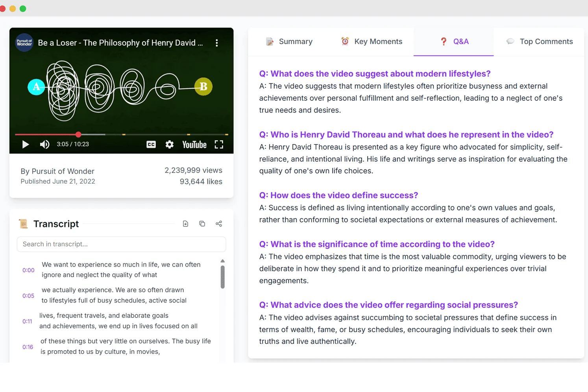Click the green window maximize button

pyautogui.click(x=23, y=9)
